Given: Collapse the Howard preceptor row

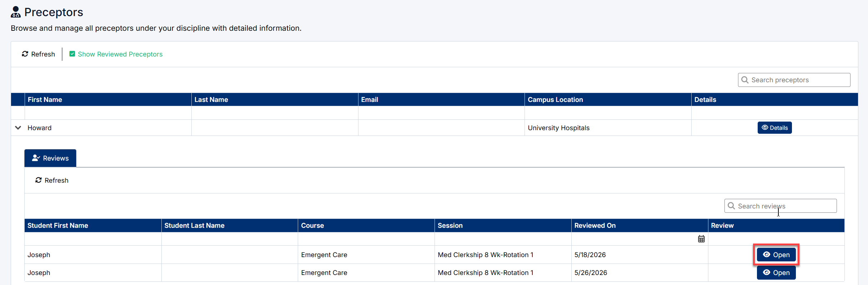Looking at the screenshot, I should pos(18,128).
